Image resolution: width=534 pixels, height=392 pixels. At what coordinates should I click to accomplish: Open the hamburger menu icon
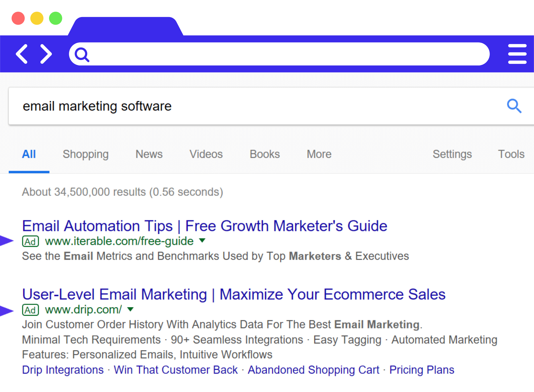point(517,54)
